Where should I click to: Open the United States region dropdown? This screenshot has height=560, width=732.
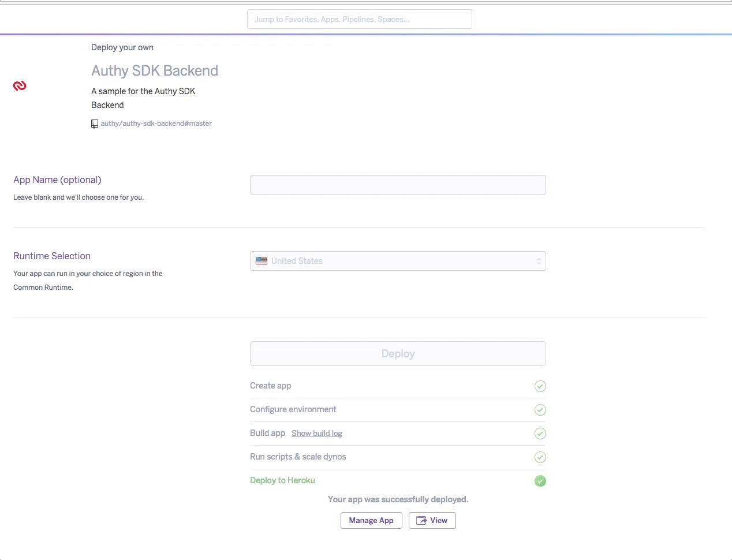398,261
